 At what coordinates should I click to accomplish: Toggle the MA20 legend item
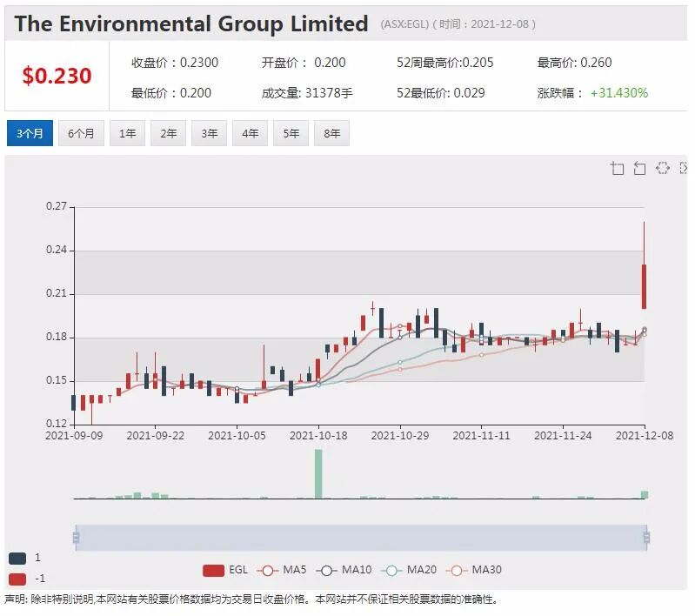click(x=410, y=570)
